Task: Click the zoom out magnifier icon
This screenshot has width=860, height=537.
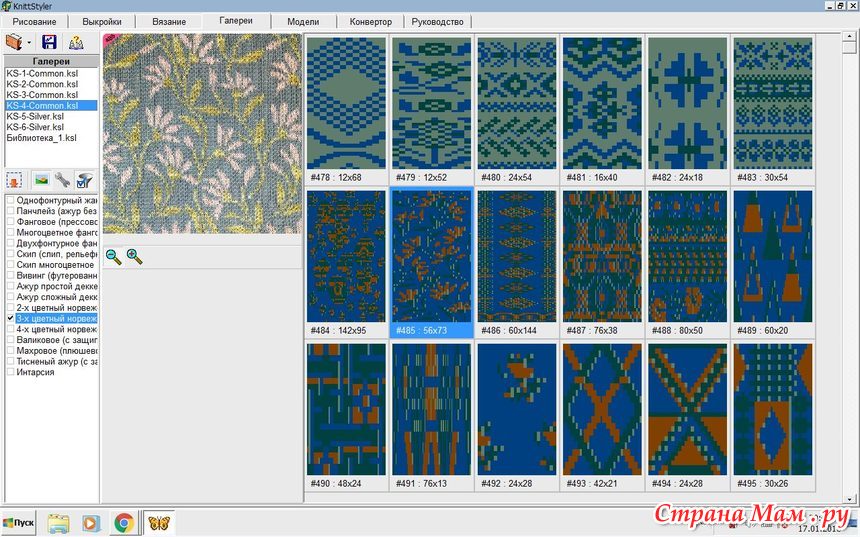Action: tap(113, 256)
